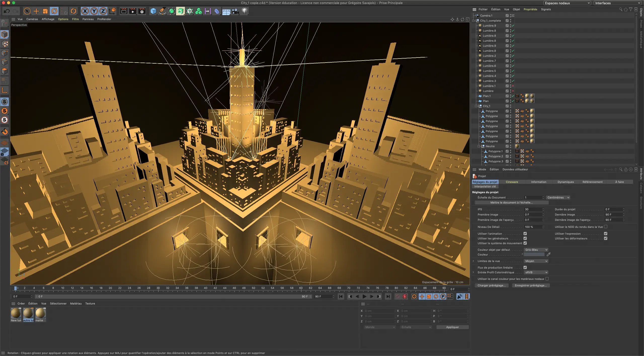Open the Caméras viewport menu

(x=32, y=19)
